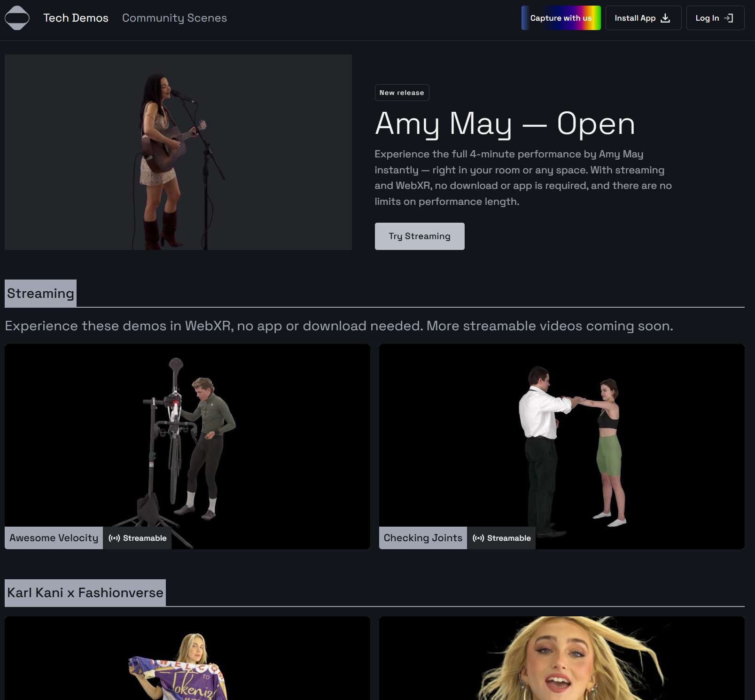Screen dimensions: 755x700
Task: Click the streamable broadcast icon on Awesome Velocity
Action: coord(114,538)
